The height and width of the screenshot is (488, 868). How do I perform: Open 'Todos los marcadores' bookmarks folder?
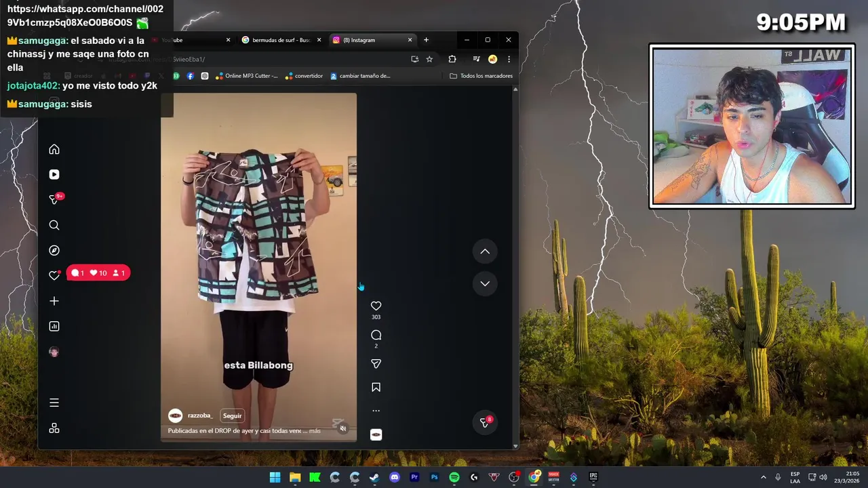[x=481, y=76]
